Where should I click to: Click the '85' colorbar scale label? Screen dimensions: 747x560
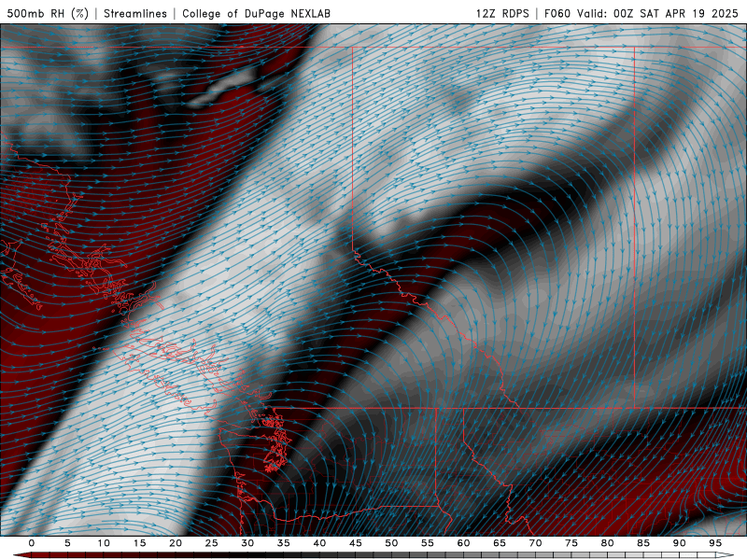tap(643, 543)
